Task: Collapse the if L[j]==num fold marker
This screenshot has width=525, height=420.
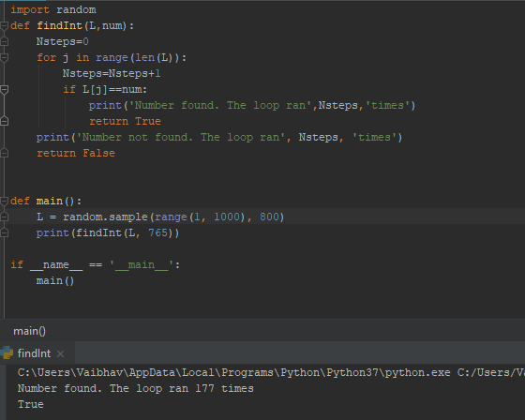Action: point(4,90)
